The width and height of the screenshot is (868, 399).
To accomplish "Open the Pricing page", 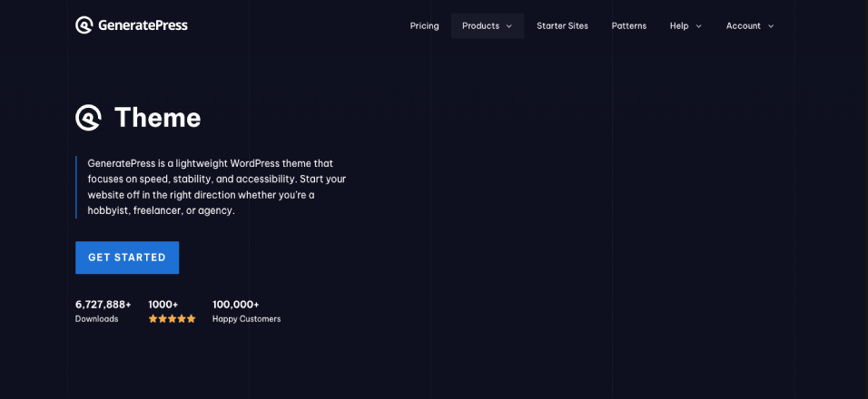I will 424,25.
